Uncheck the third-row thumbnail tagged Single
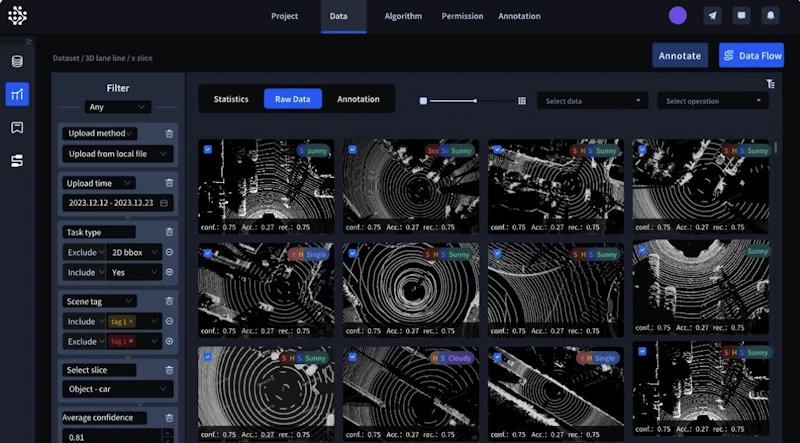This screenshot has width=800, height=443. 497,357
